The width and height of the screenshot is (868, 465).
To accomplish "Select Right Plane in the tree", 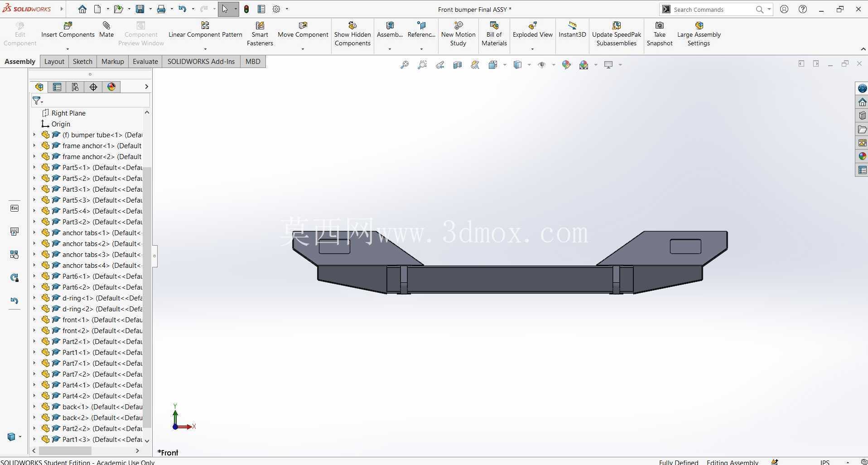I will pos(68,113).
